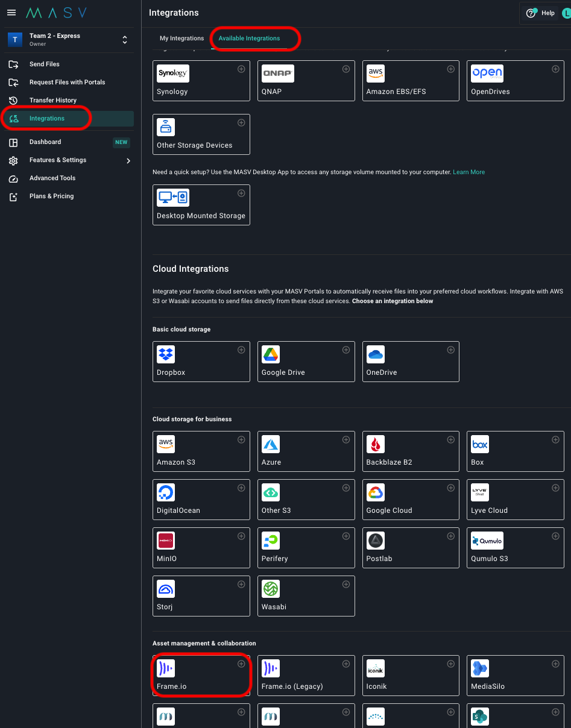This screenshot has height=728, width=571.
Task: Click the Amazon S3 integration icon
Action: 165,444
